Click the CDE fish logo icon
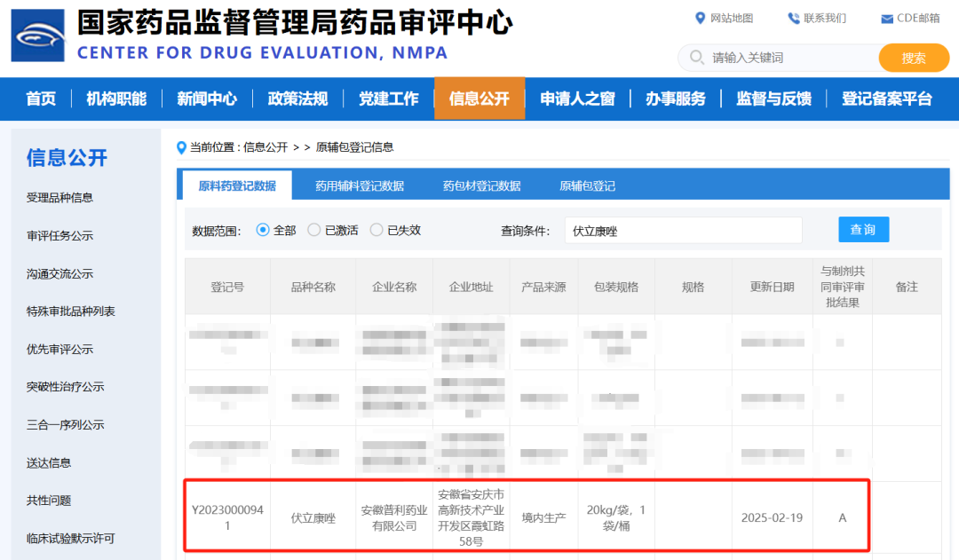Screen dimensions: 959x560 click(38, 35)
